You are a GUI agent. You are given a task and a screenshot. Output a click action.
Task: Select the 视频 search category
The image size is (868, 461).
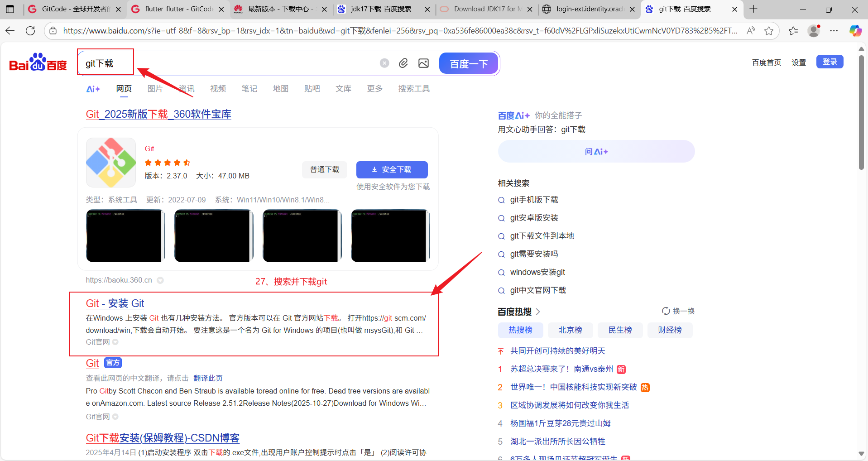[x=218, y=89]
